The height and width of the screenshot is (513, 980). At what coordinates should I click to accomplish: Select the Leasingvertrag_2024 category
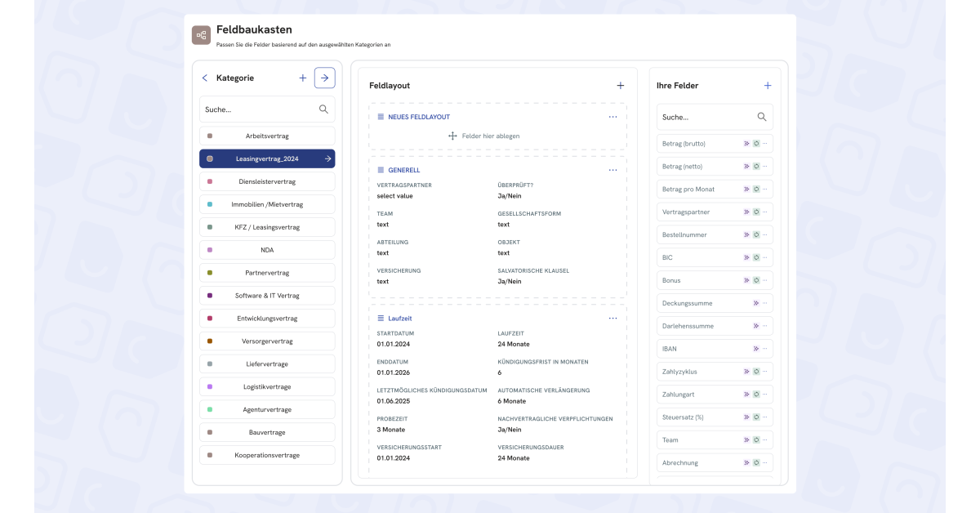[267, 158]
